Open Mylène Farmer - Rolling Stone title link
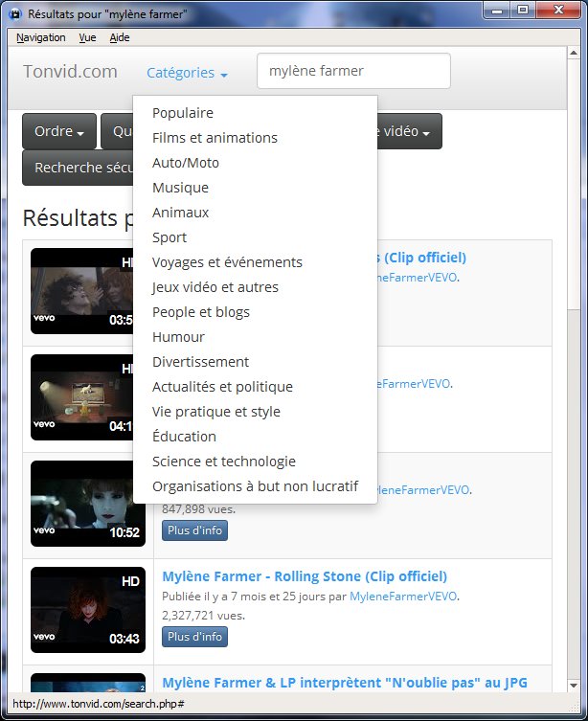 (305, 576)
